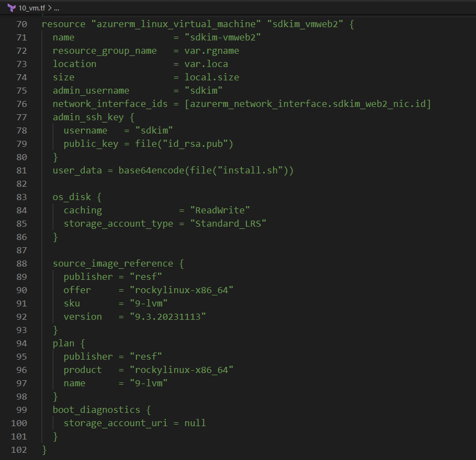Place cursor on var.loca value

pyautogui.click(x=206, y=64)
